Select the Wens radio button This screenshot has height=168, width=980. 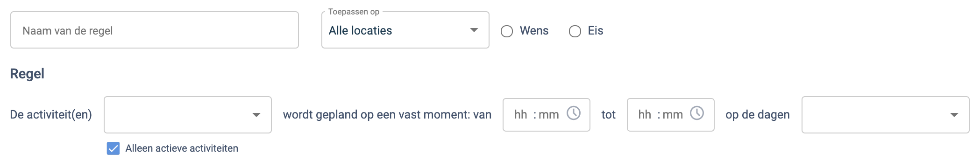(x=507, y=31)
